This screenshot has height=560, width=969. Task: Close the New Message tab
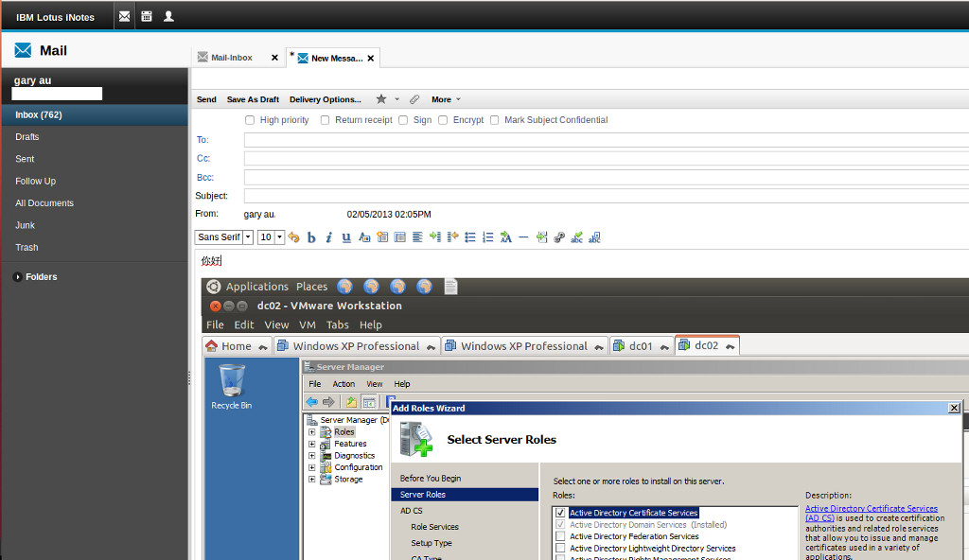371,58
